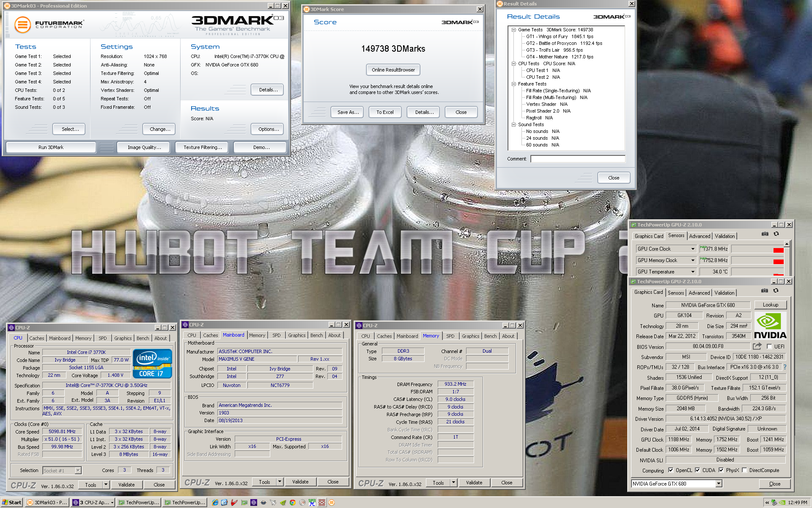This screenshot has width=812, height=508.
Task: Click the Intel Core i7 logo in CPU-Z
Action: [x=152, y=363]
